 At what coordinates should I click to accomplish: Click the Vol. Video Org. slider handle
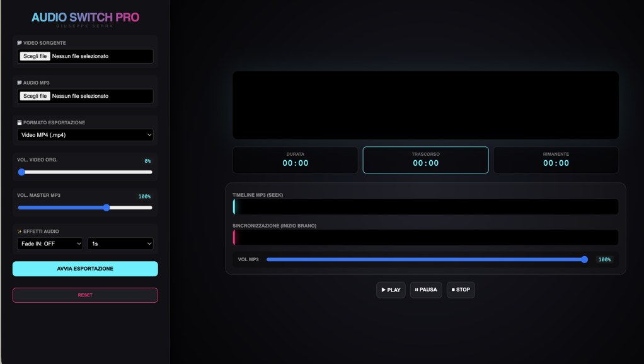coord(22,172)
